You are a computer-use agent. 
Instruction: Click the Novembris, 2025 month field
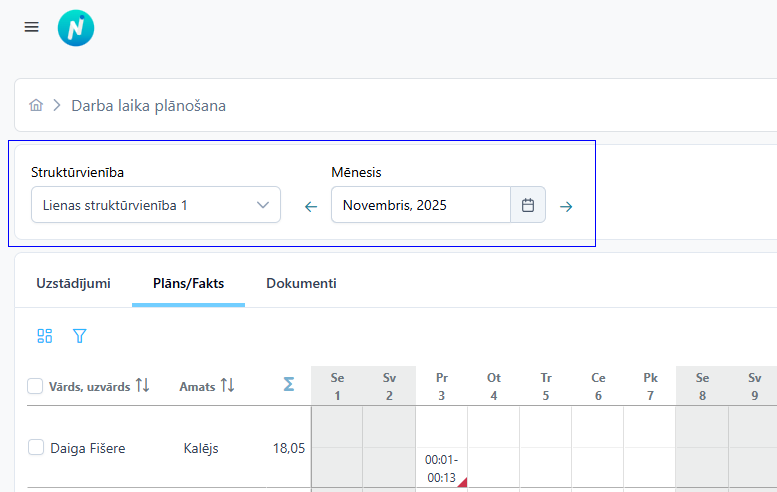(421, 205)
